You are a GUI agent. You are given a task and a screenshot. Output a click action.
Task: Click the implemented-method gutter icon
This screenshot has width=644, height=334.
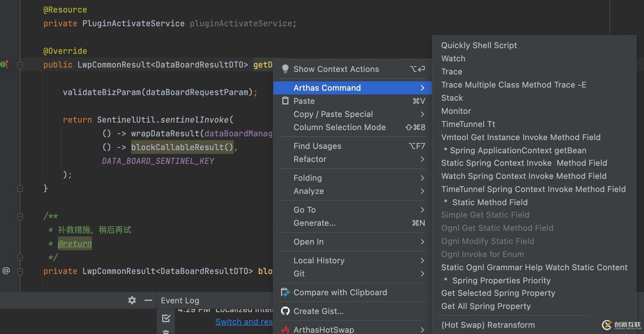4,64
